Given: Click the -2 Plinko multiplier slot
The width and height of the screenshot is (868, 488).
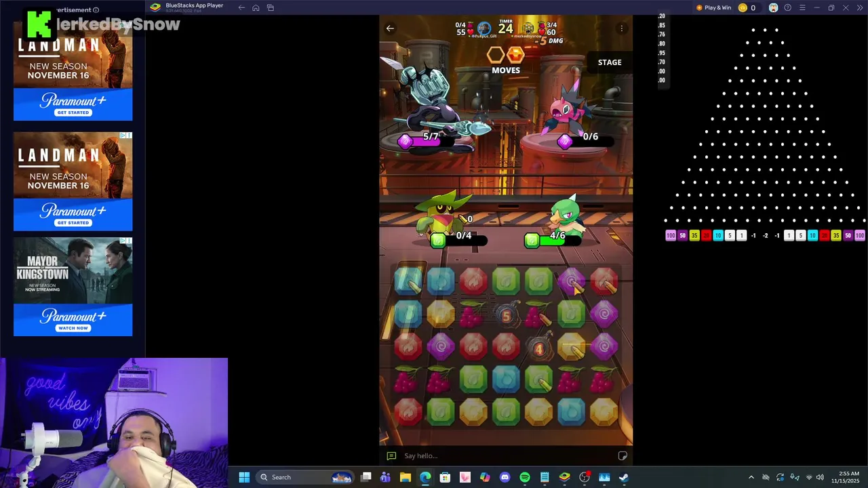Looking at the screenshot, I should pyautogui.click(x=765, y=236).
